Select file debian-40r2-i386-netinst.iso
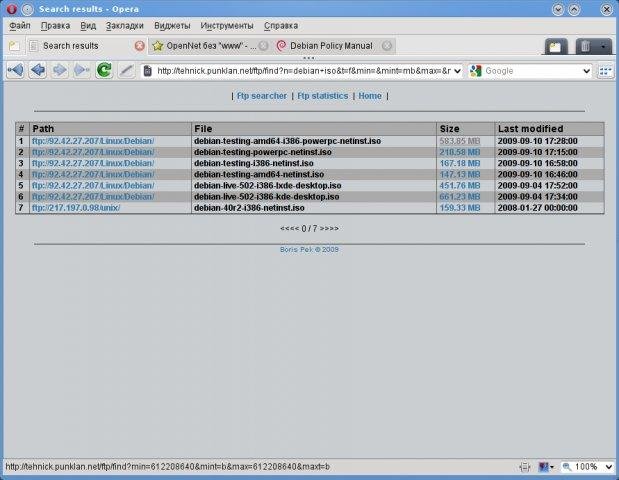The width and height of the screenshot is (619, 480). [249, 208]
